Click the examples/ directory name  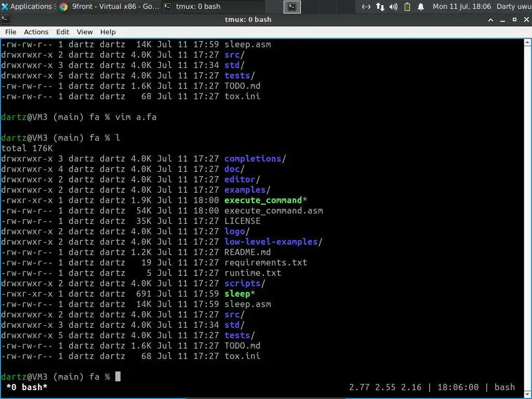tap(247, 190)
